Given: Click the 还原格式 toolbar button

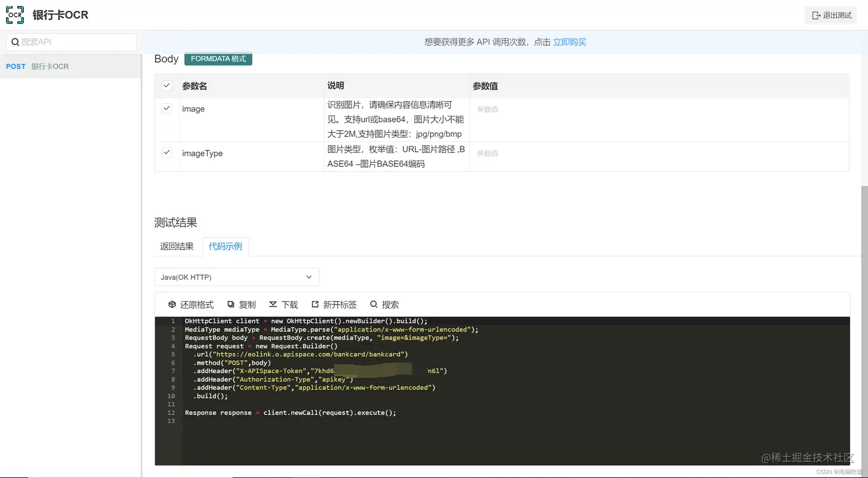Looking at the screenshot, I should coord(191,304).
